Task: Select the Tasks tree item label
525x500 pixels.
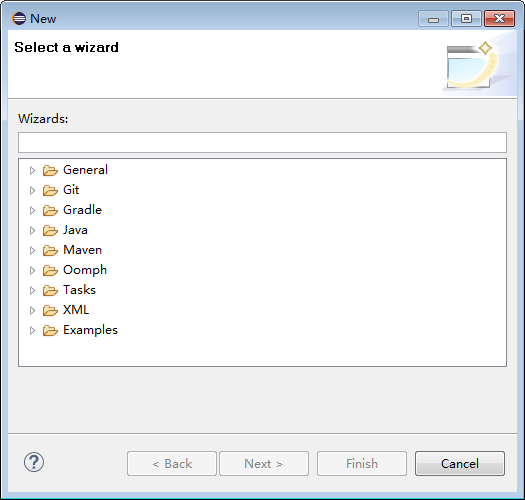Action: [79, 290]
